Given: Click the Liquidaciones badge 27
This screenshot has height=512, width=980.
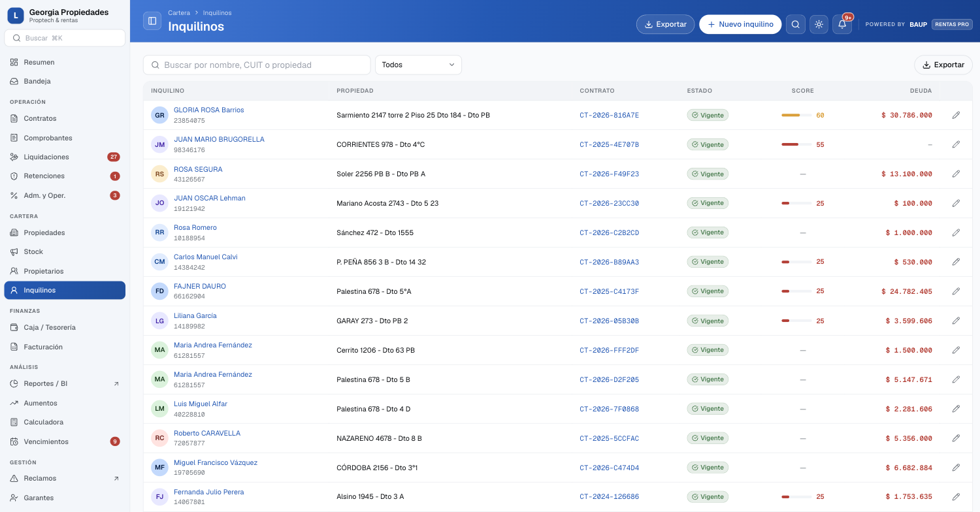Looking at the screenshot, I should coord(114,157).
